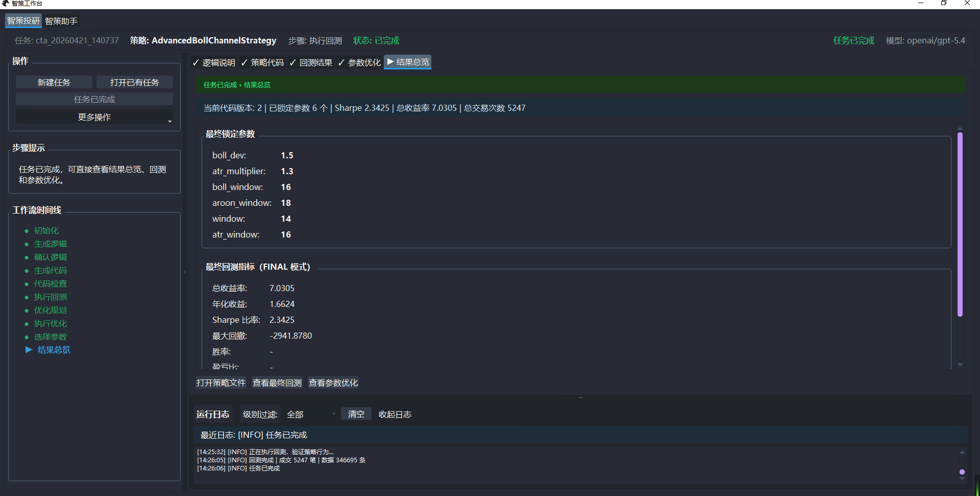
Task: Click the 打开策略文件 button
Action: [x=221, y=383]
